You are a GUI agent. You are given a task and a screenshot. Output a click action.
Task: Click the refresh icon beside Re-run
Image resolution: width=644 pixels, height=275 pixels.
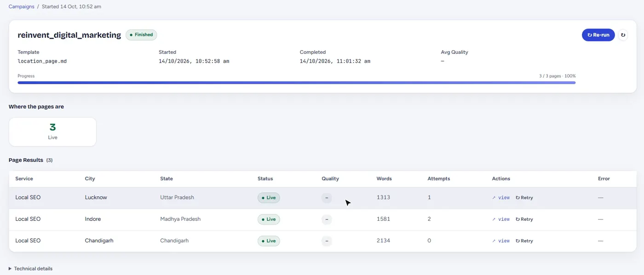click(623, 35)
